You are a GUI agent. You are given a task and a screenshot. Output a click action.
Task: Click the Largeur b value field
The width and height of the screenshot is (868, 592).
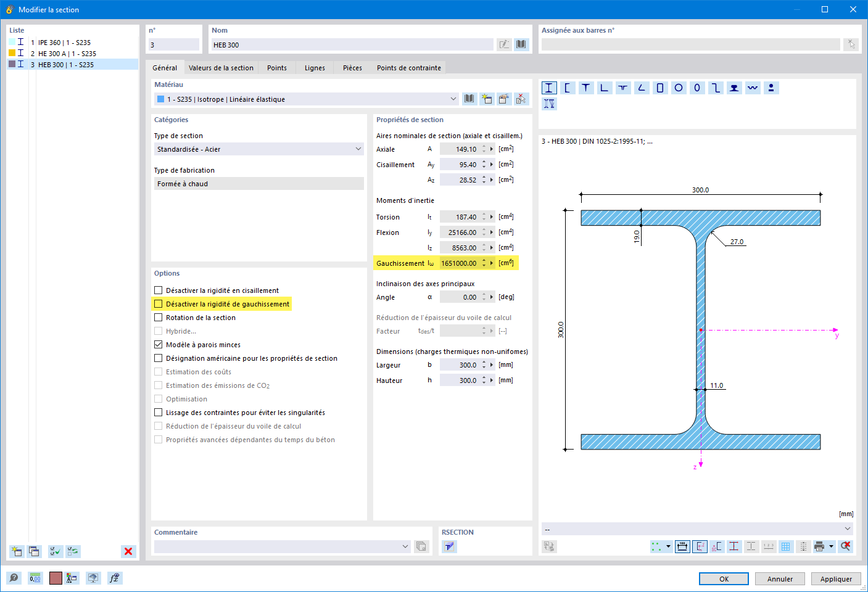click(x=459, y=364)
